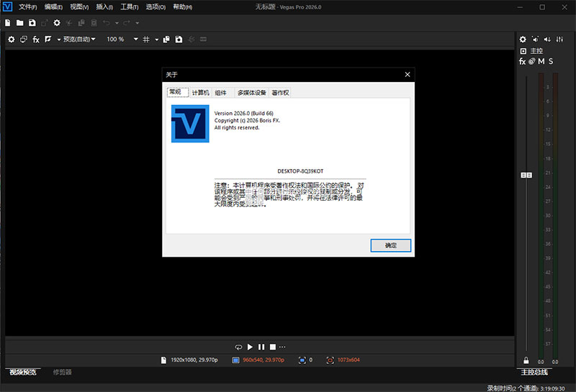The height and width of the screenshot is (392, 576).
Task: Pause playback in the transport bar
Action: click(261, 347)
